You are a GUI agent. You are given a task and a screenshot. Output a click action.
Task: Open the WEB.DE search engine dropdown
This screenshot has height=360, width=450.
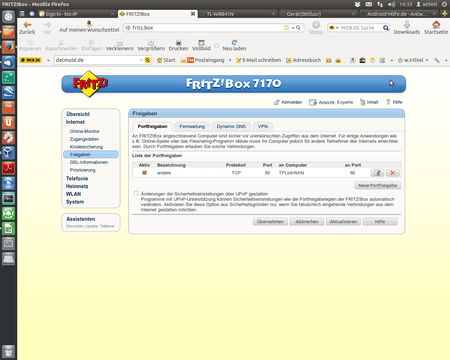click(334, 28)
